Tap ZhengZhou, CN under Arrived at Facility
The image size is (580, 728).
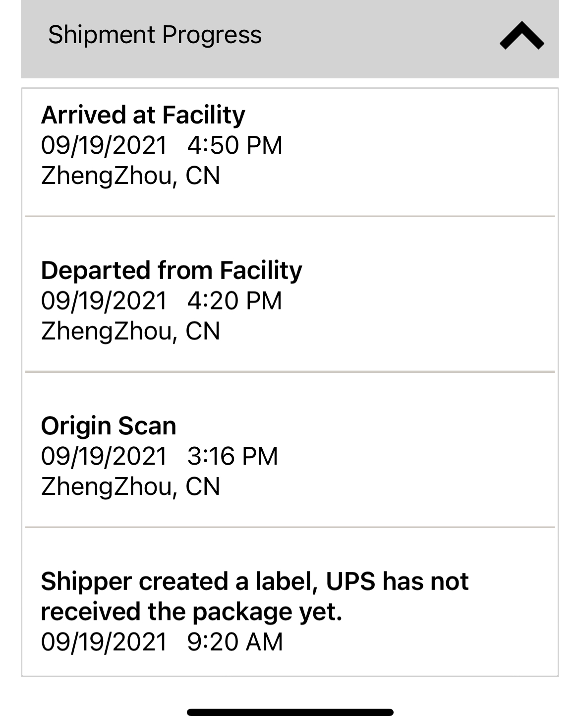point(130,176)
